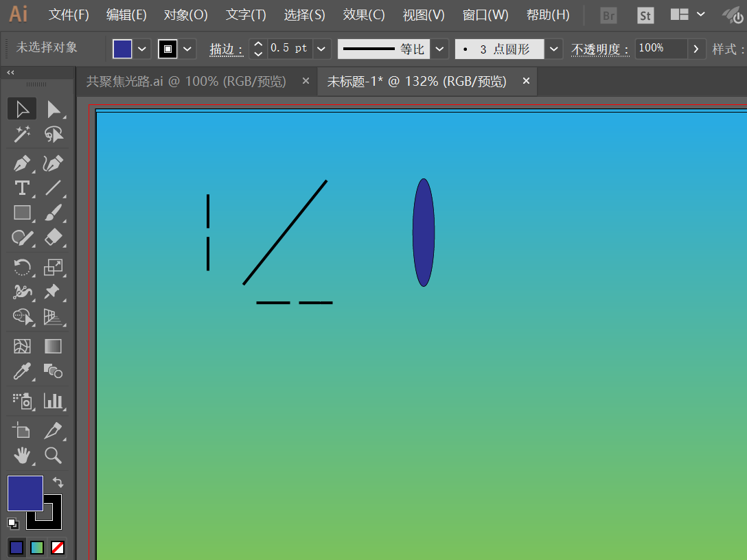Image resolution: width=747 pixels, height=560 pixels.
Task: Click fill swatch in control bar
Action: [x=122, y=49]
